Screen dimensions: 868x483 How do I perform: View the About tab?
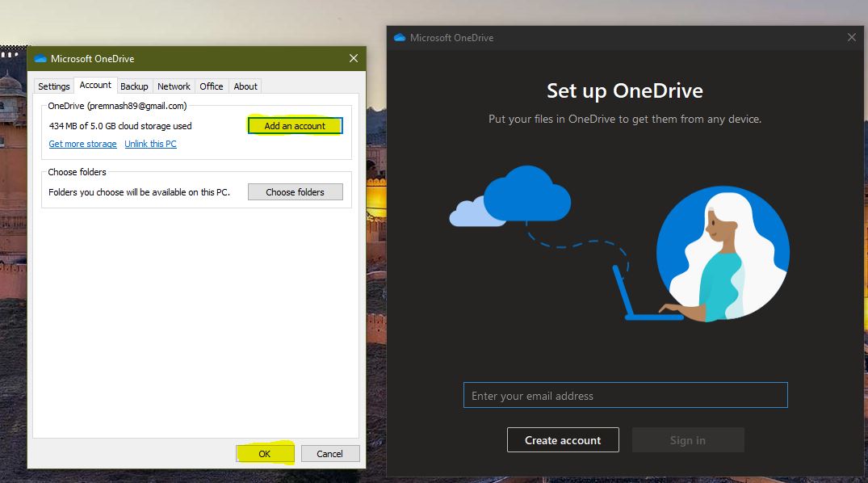245,86
